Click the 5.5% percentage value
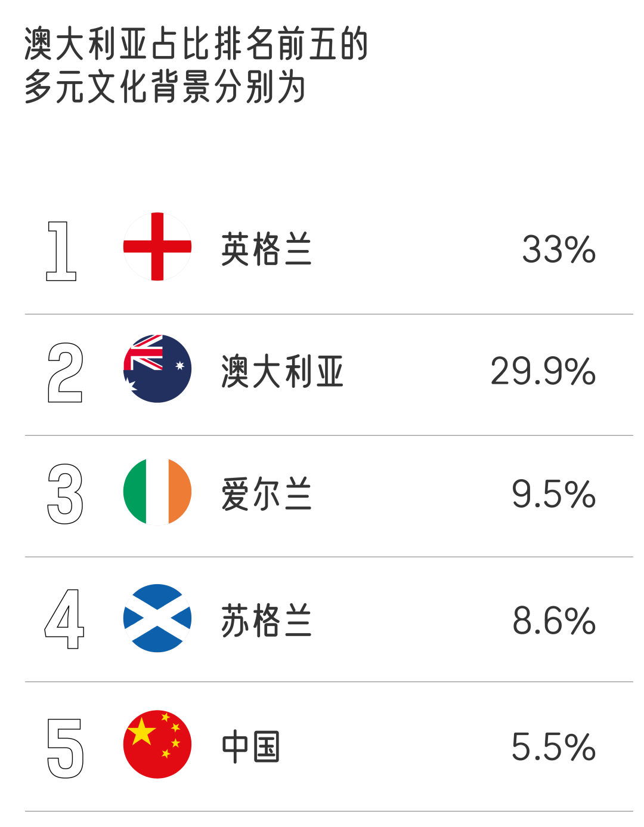Screen dimensions: 644x827 click(x=554, y=747)
